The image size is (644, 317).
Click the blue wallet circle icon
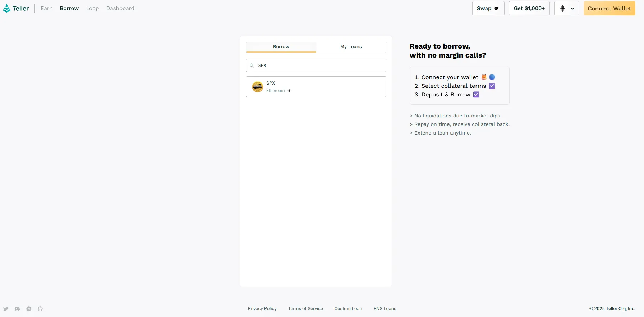(492, 77)
